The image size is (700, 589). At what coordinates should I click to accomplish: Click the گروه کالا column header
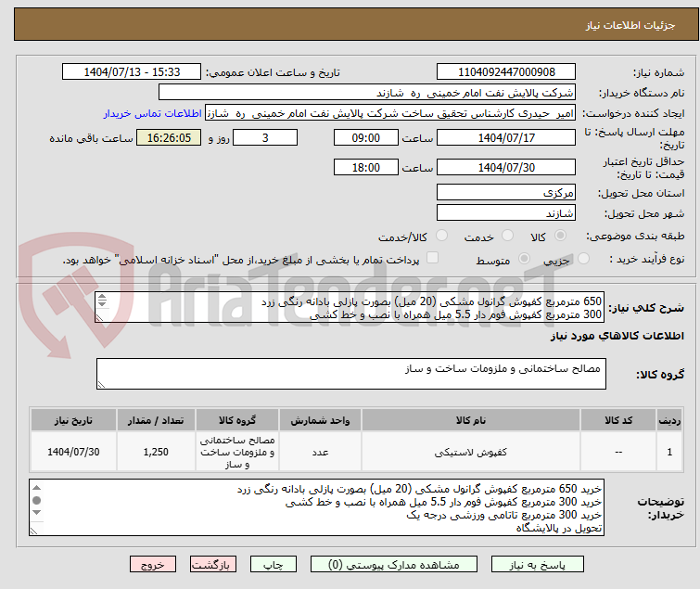[237, 420]
